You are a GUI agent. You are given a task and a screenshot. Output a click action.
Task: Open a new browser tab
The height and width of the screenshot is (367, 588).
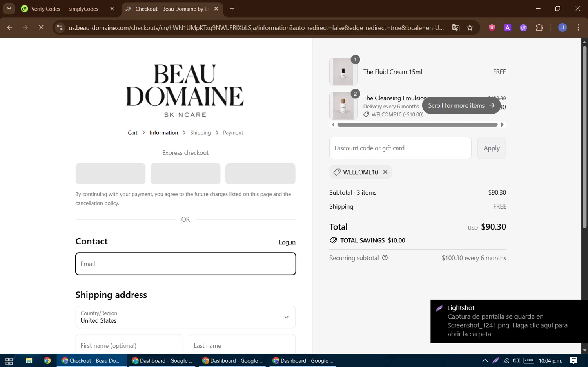click(232, 9)
